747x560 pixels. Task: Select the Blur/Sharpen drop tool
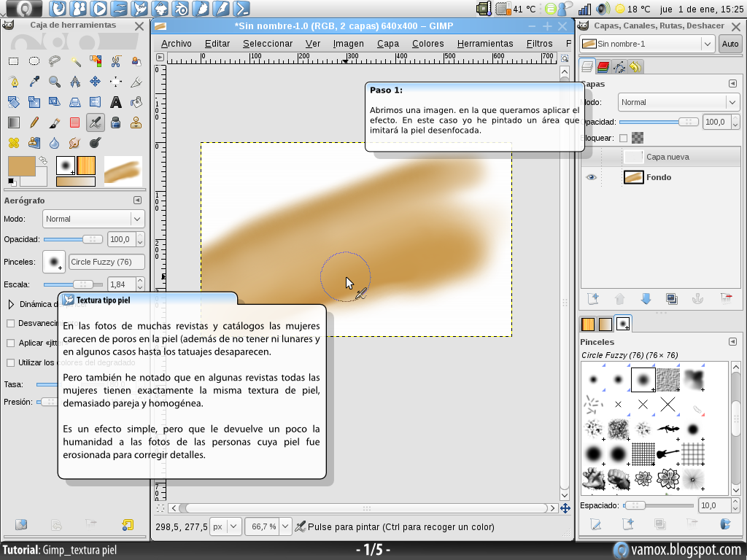[55, 143]
